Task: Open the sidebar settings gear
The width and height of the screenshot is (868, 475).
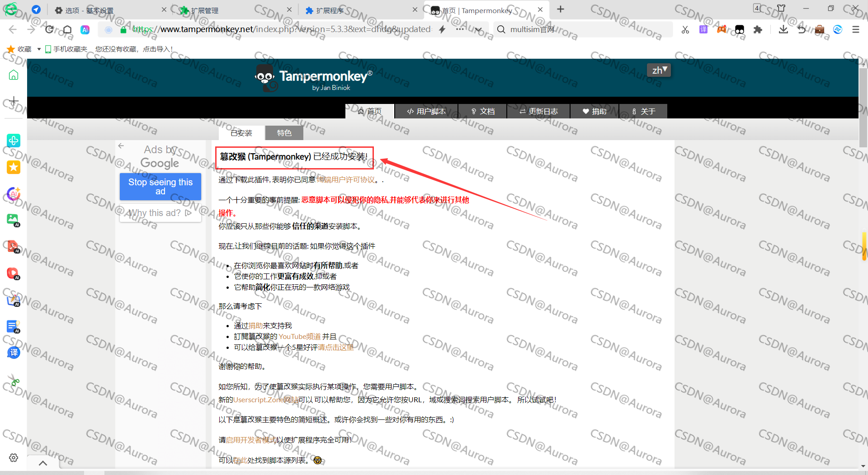Action: coord(14,457)
